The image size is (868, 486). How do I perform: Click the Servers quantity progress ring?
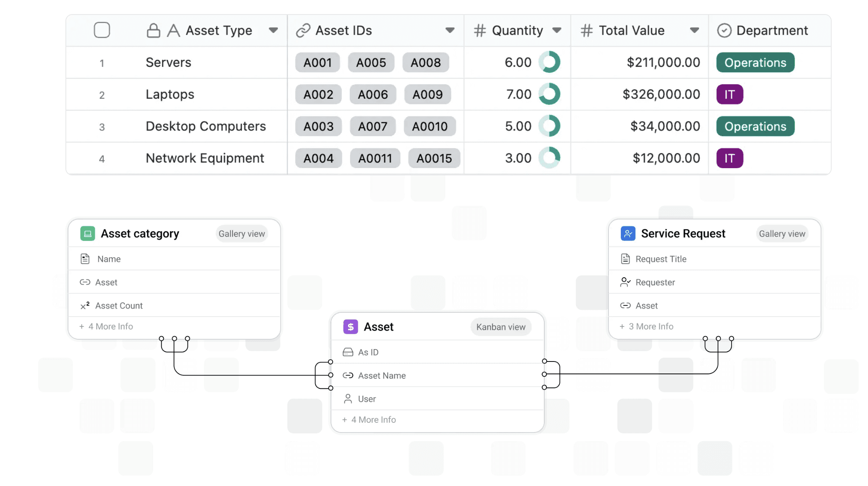(549, 62)
